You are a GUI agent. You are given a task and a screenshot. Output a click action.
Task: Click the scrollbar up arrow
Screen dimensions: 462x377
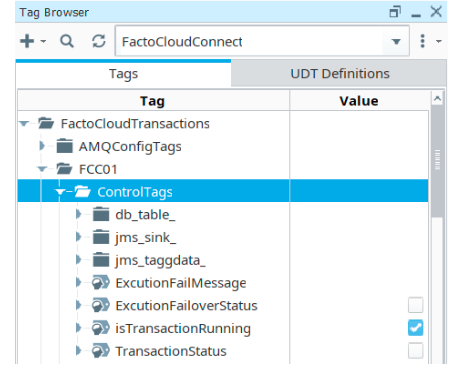click(x=437, y=99)
